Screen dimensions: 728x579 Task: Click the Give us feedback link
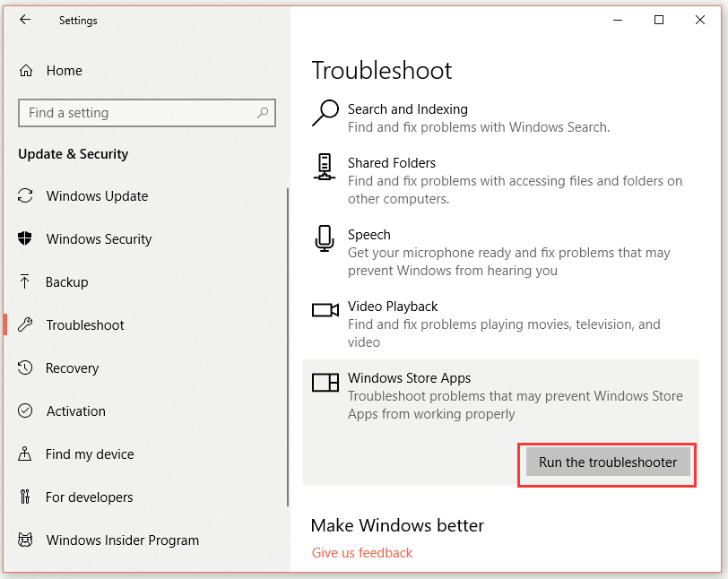pyautogui.click(x=361, y=552)
